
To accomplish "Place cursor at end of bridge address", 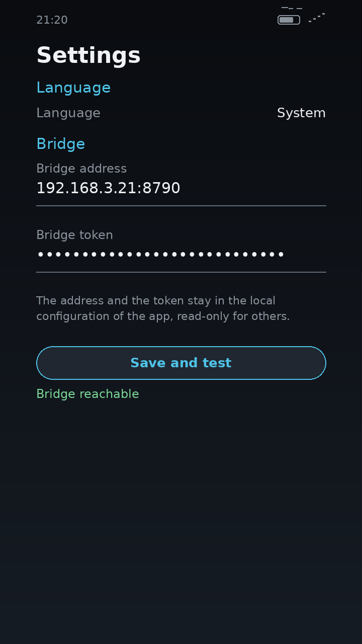I will pyautogui.click(x=181, y=188).
